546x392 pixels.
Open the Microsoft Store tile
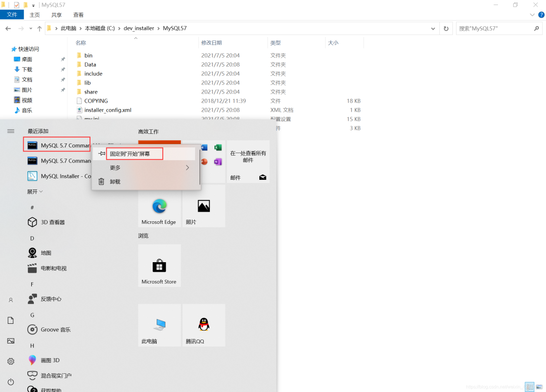(x=159, y=265)
